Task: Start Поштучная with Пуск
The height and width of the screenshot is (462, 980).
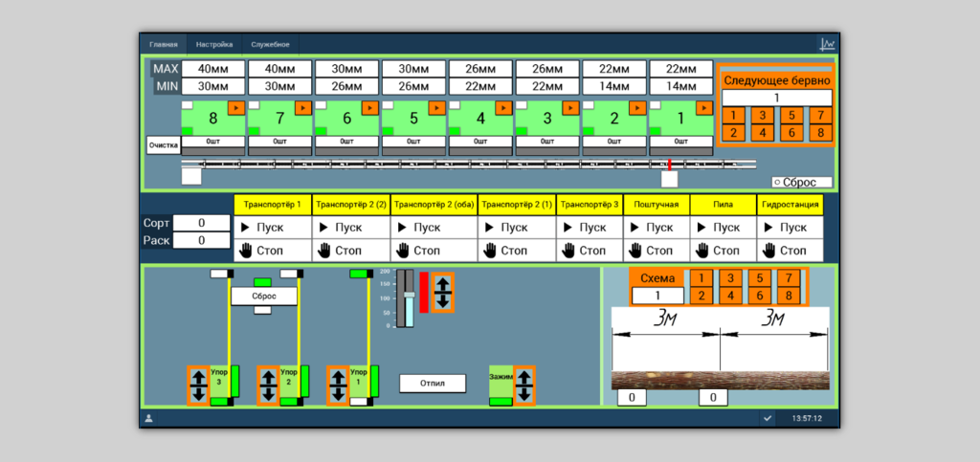Action: pos(657,228)
